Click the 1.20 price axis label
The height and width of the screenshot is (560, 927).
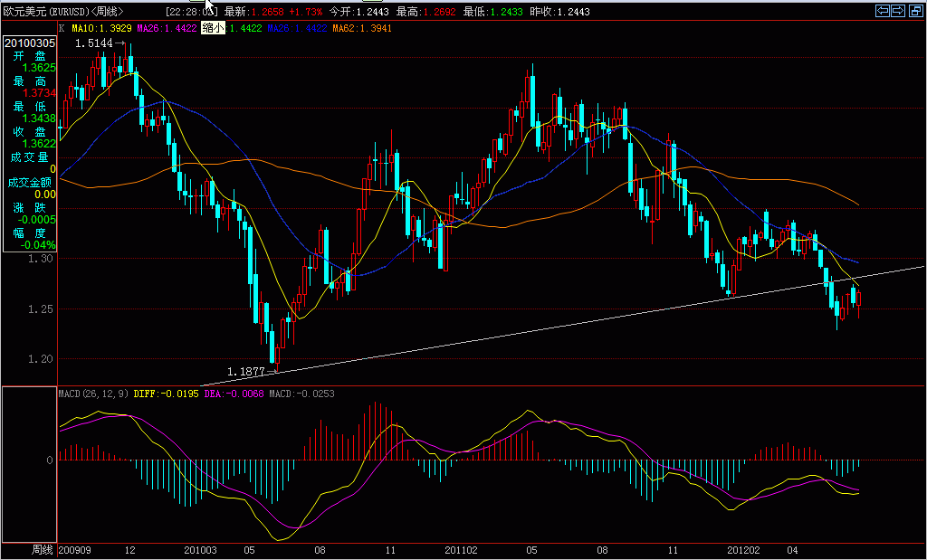(41, 359)
